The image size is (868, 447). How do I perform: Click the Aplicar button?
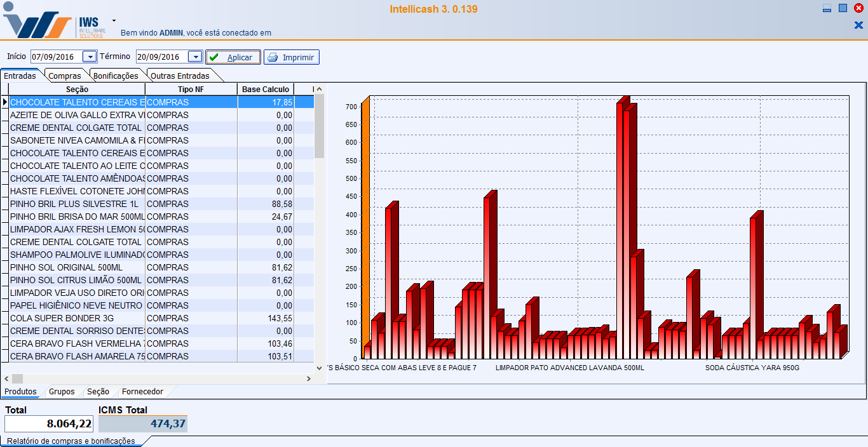[233, 57]
